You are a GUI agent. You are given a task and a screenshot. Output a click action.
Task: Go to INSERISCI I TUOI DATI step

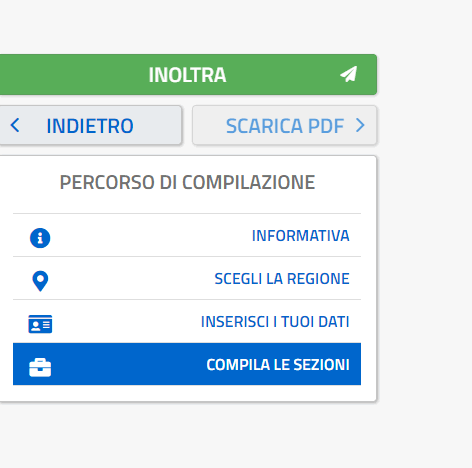275,322
